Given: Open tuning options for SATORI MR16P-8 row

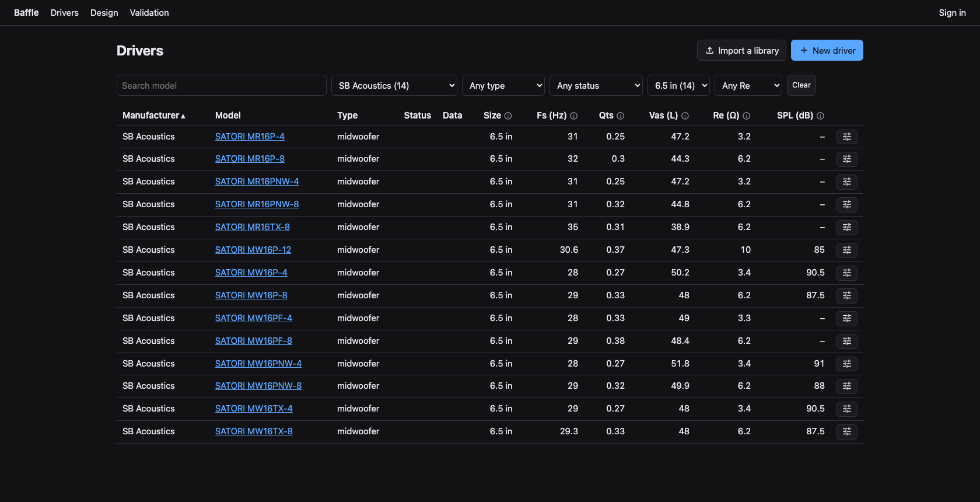Looking at the screenshot, I should click(x=846, y=159).
